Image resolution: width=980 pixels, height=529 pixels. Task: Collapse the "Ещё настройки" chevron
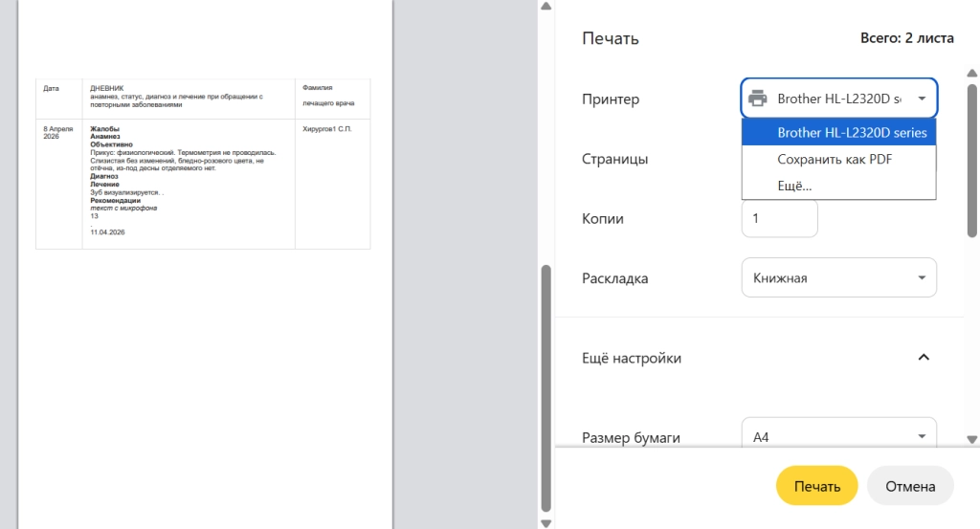(924, 358)
